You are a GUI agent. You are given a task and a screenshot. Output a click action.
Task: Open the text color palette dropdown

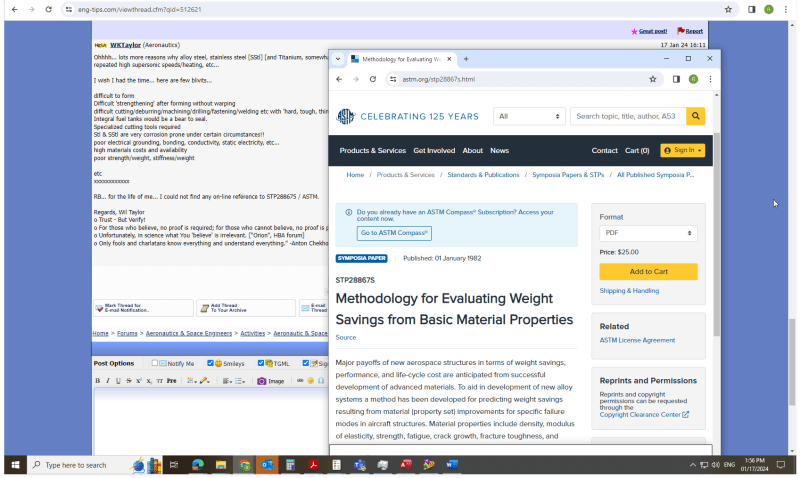click(x=191, y=381)
